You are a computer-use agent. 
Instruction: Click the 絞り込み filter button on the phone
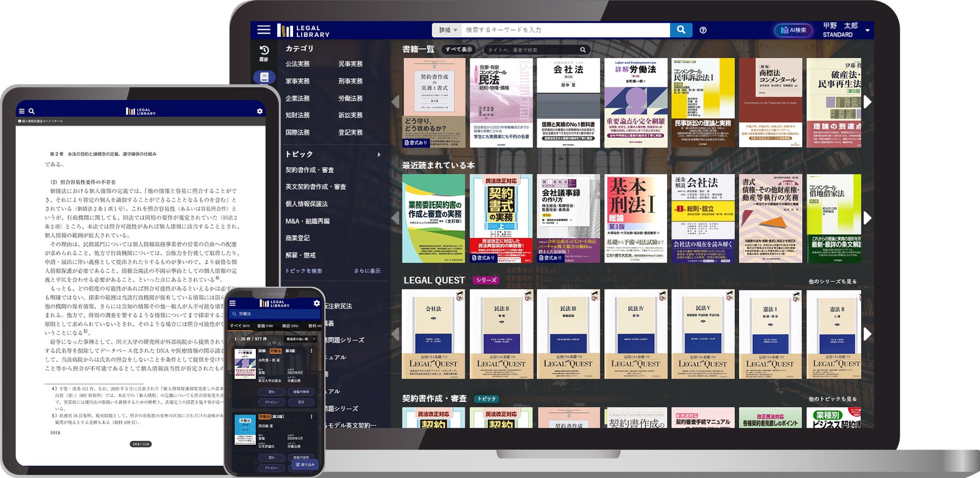[305, 464]
